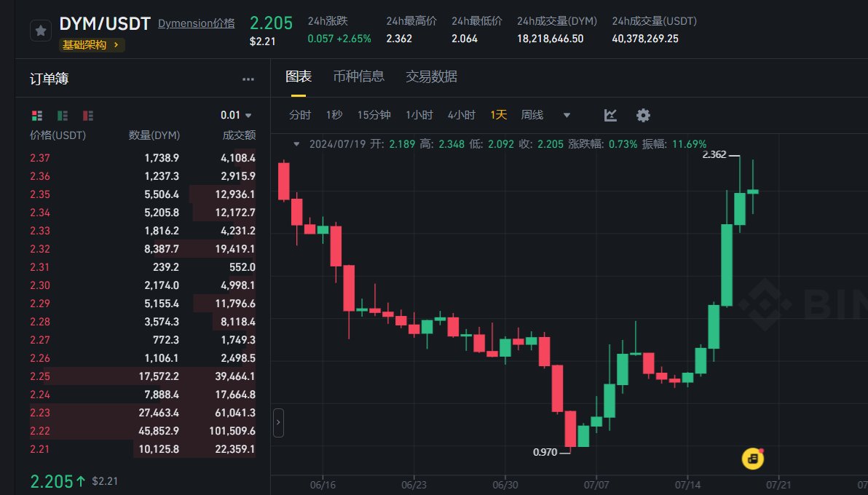This screenshot has width=868, height=495.
Task: Open the technical indicators chart icon
Action: [610, 115]
